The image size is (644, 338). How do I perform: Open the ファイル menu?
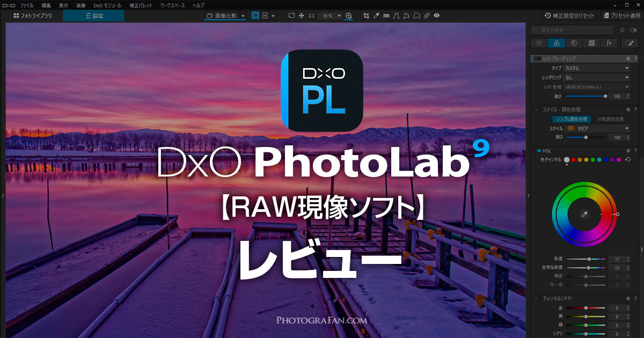tap(26, 5)
